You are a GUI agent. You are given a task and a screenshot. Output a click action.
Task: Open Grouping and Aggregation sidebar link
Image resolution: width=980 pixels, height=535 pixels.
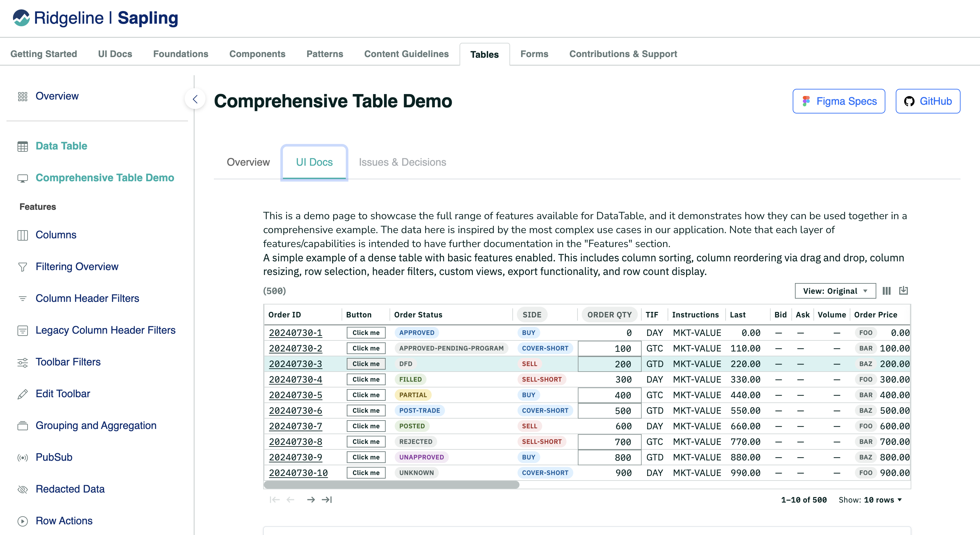point(96,426)
